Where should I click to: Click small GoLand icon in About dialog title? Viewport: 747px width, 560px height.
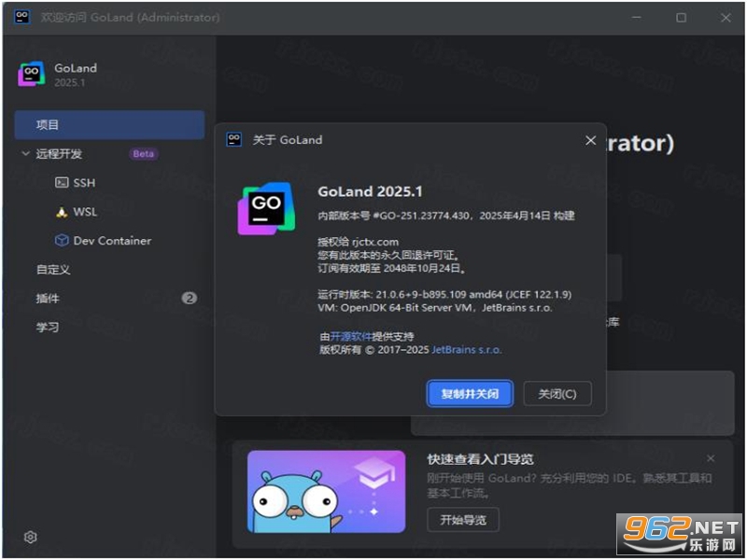(x=233, y=139)
